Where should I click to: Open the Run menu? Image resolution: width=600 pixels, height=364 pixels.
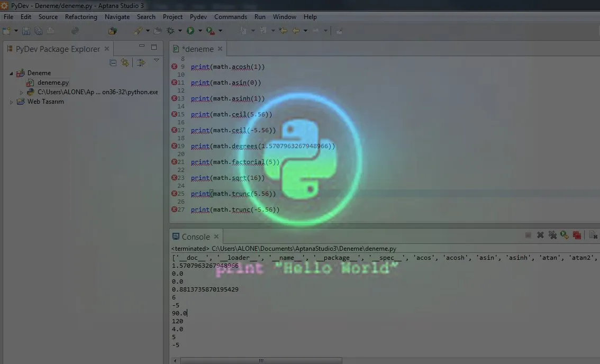pos(260,17)
